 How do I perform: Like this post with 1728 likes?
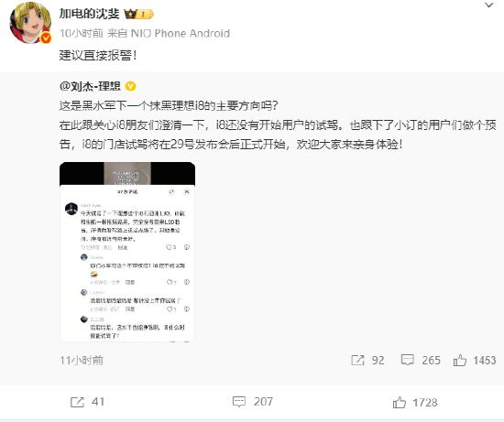coord(415,403)
